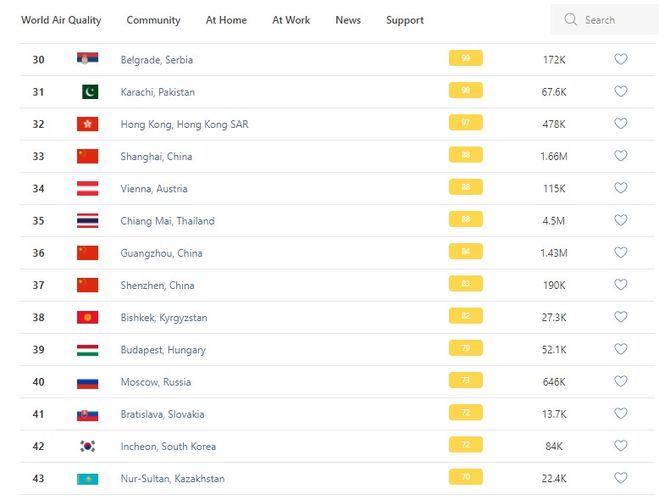Image resolution: width=659 pixels, height=500 pixels.
Task: Expand the At Home menu
Action: point(226,20)
